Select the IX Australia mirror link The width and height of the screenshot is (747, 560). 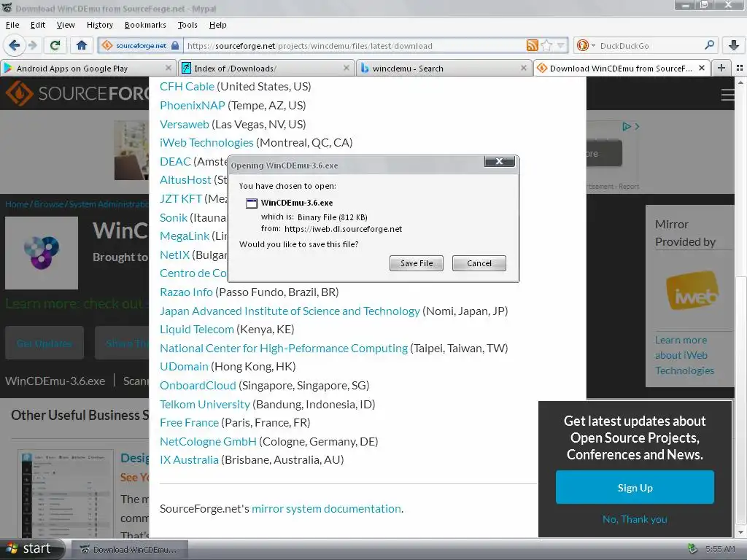tap(189, 460)
